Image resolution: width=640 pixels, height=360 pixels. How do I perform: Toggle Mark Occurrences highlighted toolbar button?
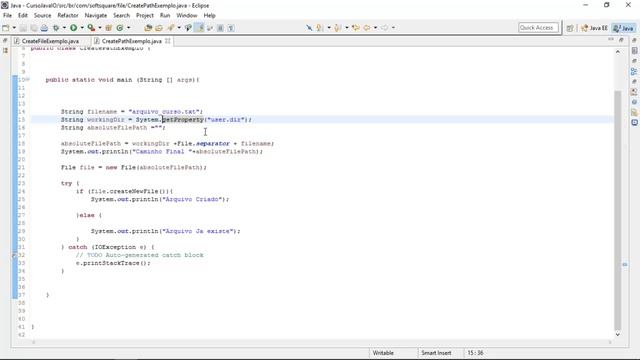point(200,28)
